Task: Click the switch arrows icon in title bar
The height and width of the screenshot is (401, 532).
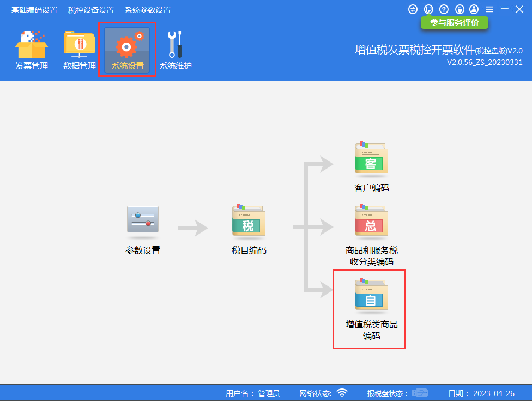Action: click(413, 9)
